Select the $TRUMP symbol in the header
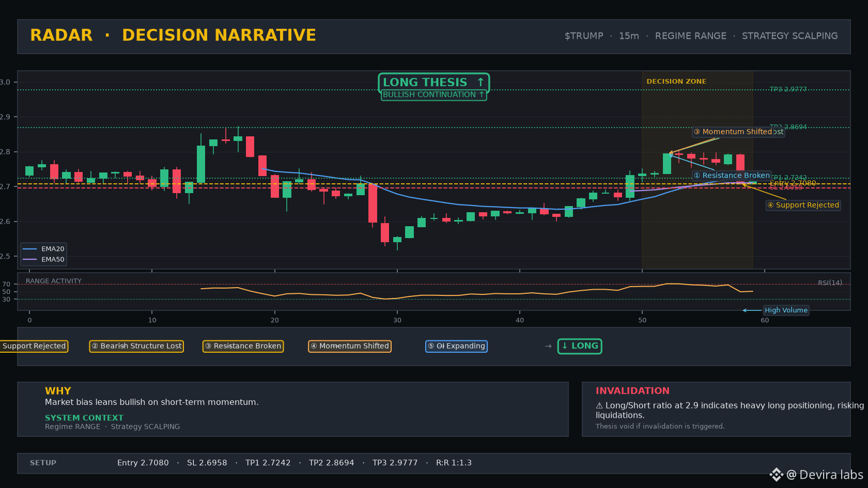Viewport: 868px width, 488px height. [x=584, y=36]
